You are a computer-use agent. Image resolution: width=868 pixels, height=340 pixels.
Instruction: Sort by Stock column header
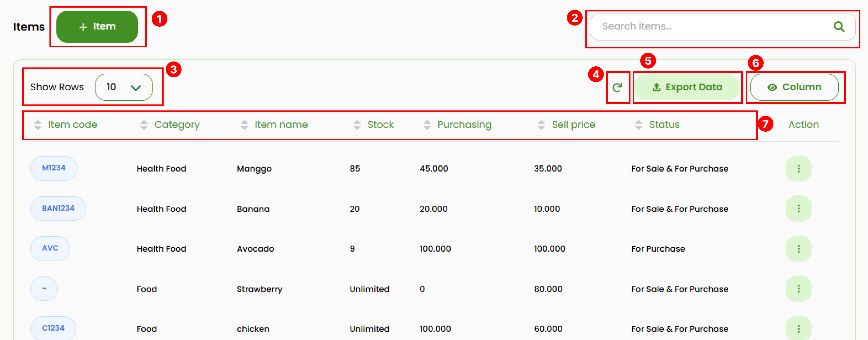point(380,125)
